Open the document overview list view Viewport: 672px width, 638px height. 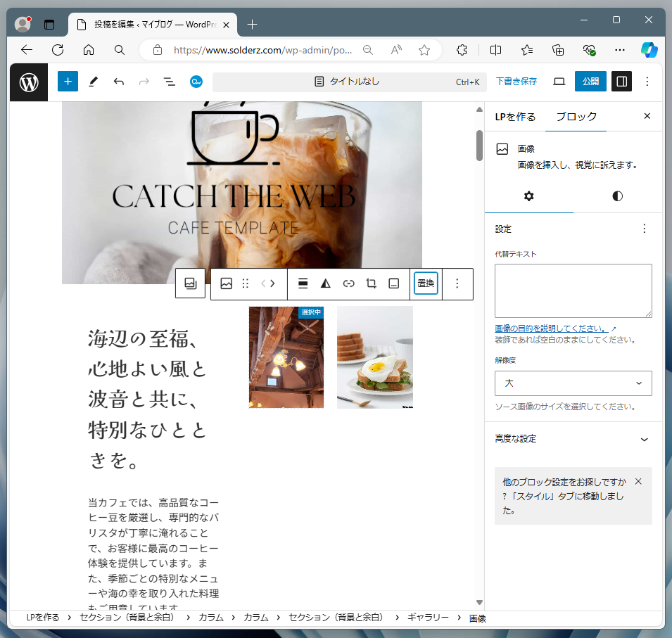click(x=170, y=82)
